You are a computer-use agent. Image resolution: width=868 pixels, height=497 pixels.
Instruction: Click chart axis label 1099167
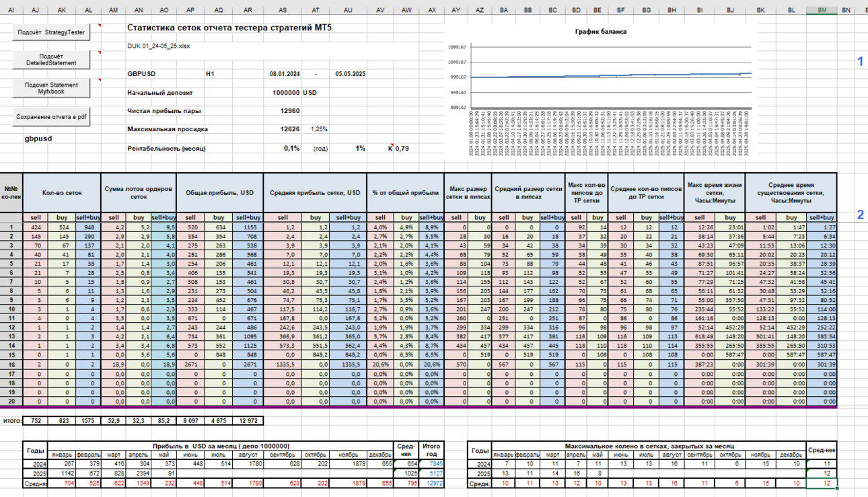pyautogui.click(x=458, y=47)
